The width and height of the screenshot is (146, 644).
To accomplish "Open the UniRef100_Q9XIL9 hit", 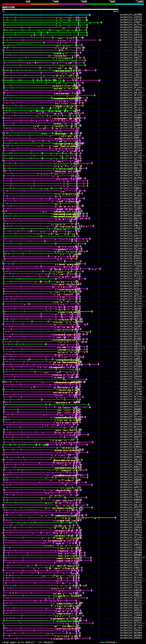I will pyautogui.click(x=131, y=55).
